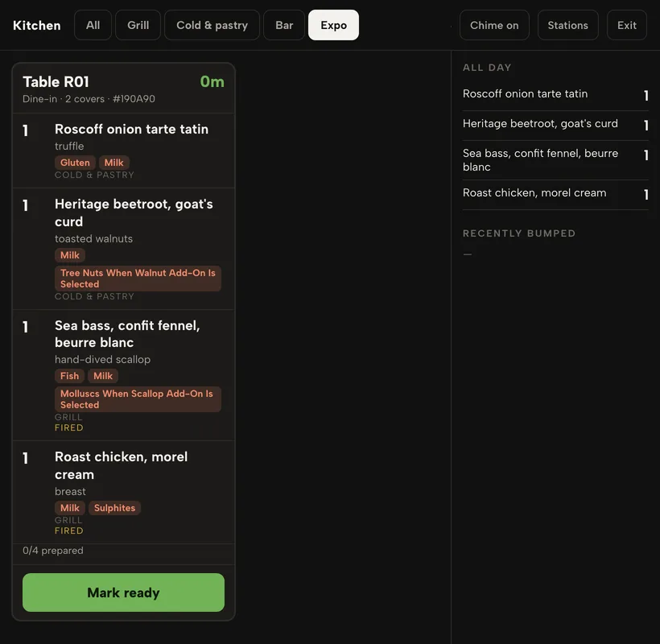This screenshot has height=644, width=660.
Task: Click Heritage beetroot, goat's curd in All Day
Action: click(x=555, y=124)
